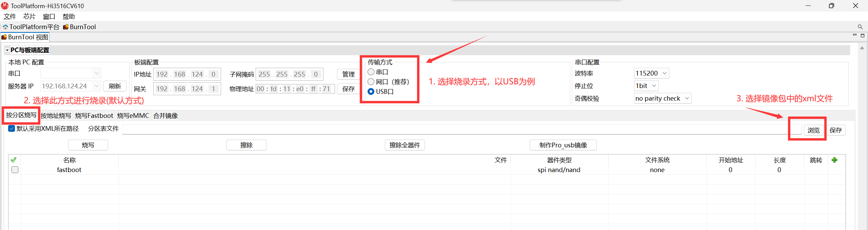Tick the fastboot partition checkbox
The height and width of the screenshot is (230, 868).
(x=15, y=170)
